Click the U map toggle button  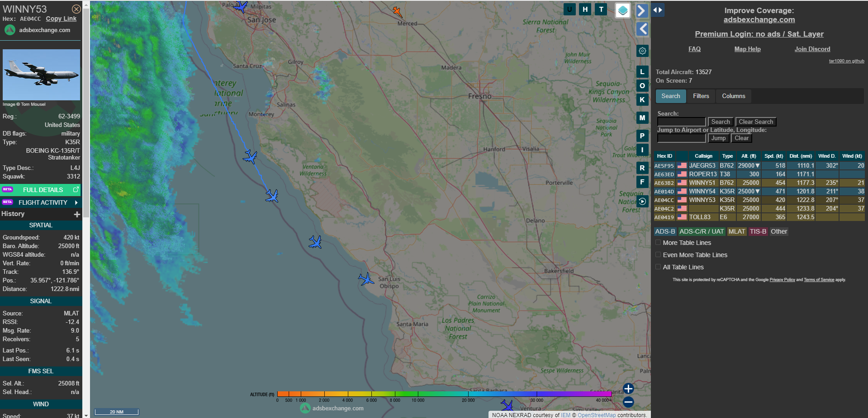coord(569,9)
